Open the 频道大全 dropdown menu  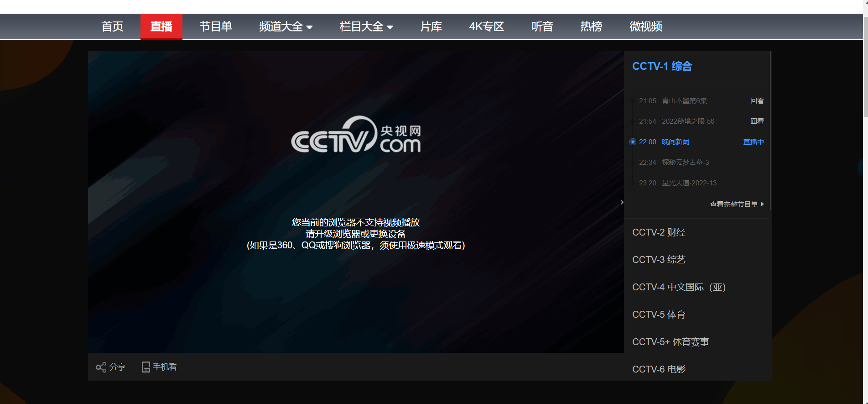286,26
